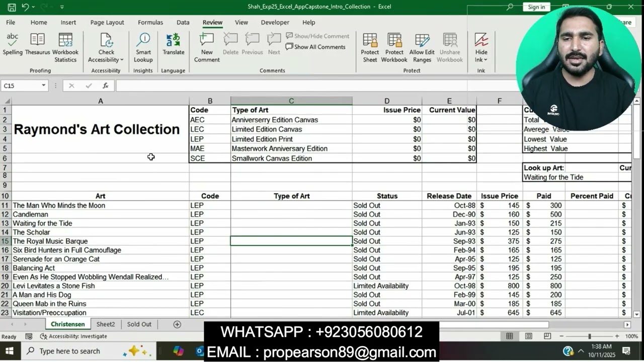Open the Developer tab
Image resolution: width=644 pixels, height=362 pixels.
click(275, 23)
